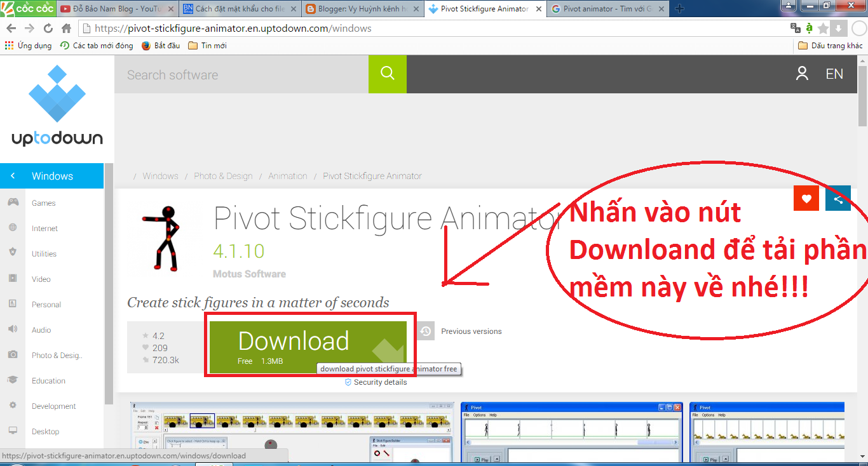Viewport: 868px width, 466px height.
Task: Switch to the Blogger Vy Huỳnh tab
Action: (362, 9)
